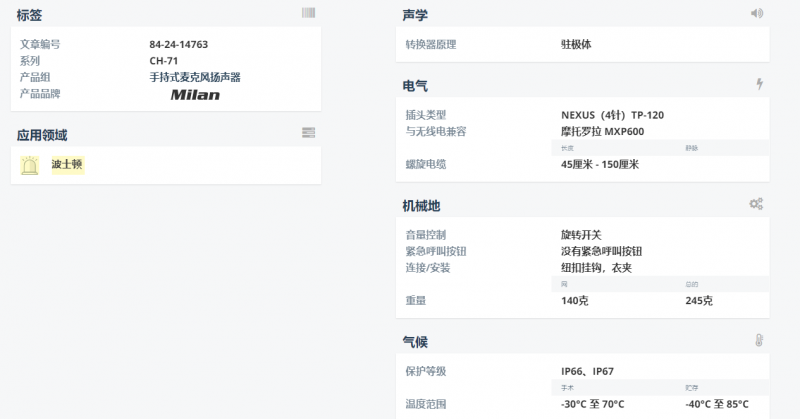Click the lightning bolt icon beside 电气
Image resolution: width=800 pixels, height=419 pixels.
tap(759, 84)
